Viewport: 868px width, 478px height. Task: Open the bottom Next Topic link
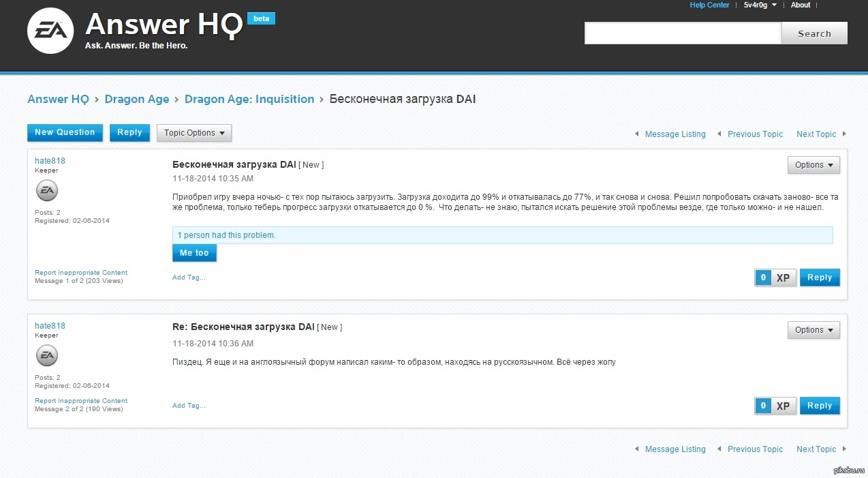pyautogui.click(x=816, y=449)
